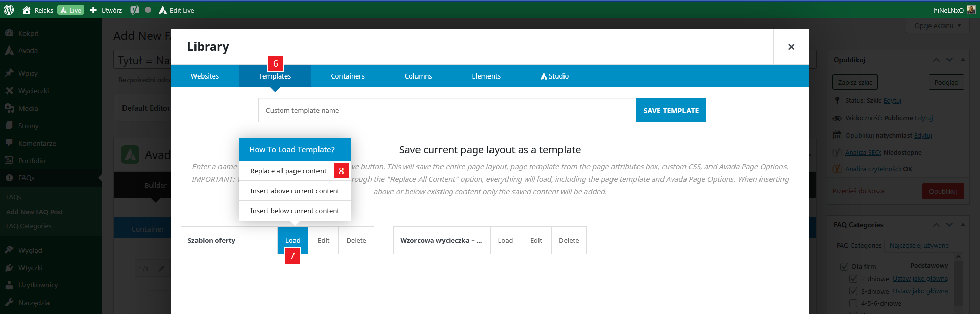Screen dimensions: 980x314
Task: Edit the Szablon oferty template
Action: click(324, 241)
